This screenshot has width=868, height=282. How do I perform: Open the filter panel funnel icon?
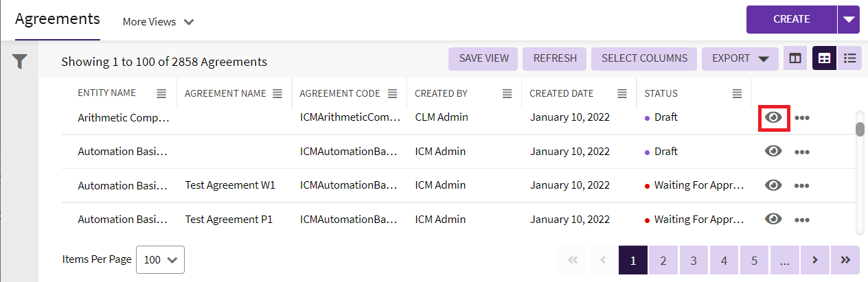[x=20, y=62]
